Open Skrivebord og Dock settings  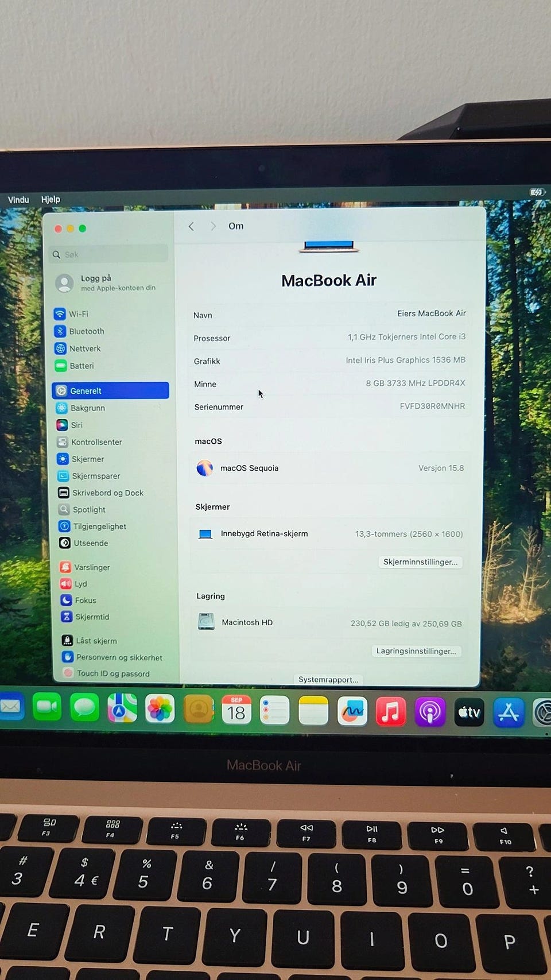pyautogui.click(x=101, y=493)
